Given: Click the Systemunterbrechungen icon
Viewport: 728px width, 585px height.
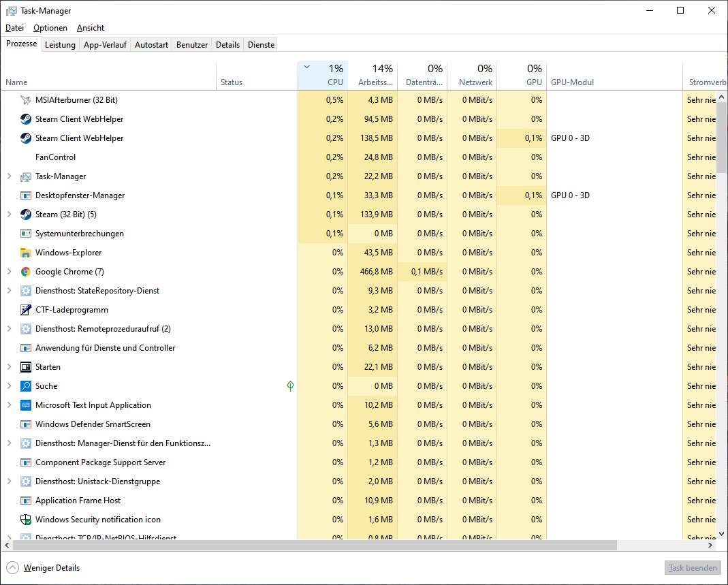Looking at the screenshot, I should (25, 234).
